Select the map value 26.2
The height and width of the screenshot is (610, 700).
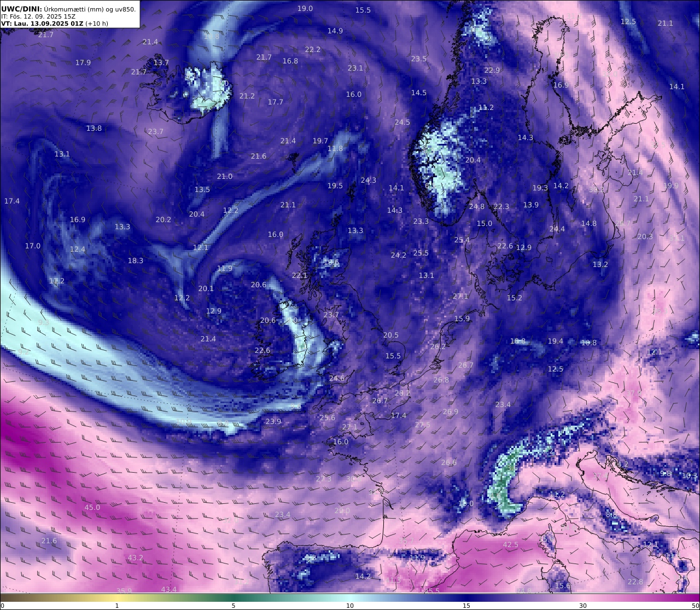pyautogui.click(x=438, y=346)
